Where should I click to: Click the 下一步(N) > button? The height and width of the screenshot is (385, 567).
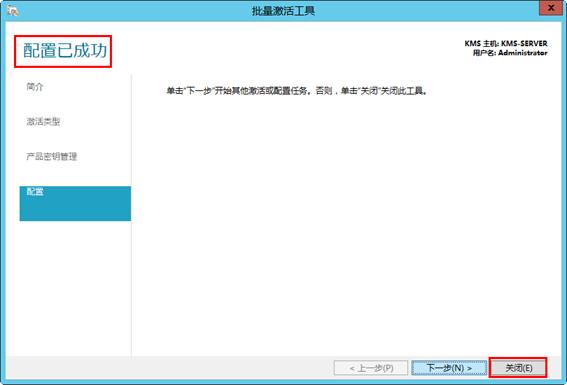pyautogui.click(x=449, y=368)
